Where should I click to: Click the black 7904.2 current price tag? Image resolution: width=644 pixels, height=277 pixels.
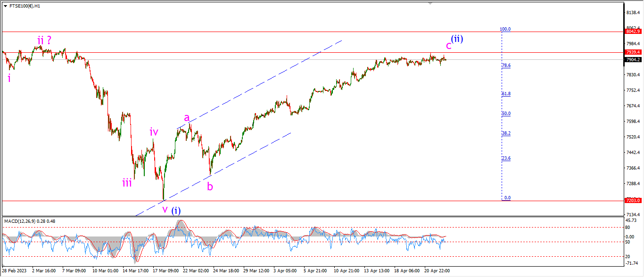point(633,59)
